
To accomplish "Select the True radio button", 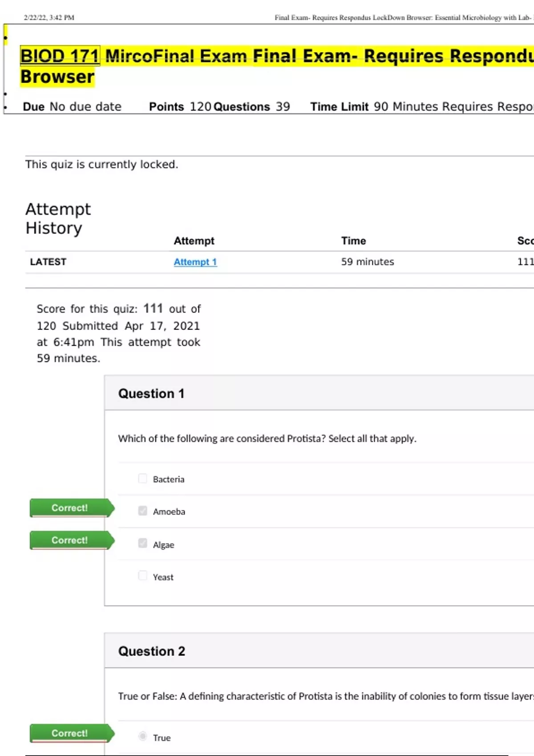I will click(x=142, y=736).
